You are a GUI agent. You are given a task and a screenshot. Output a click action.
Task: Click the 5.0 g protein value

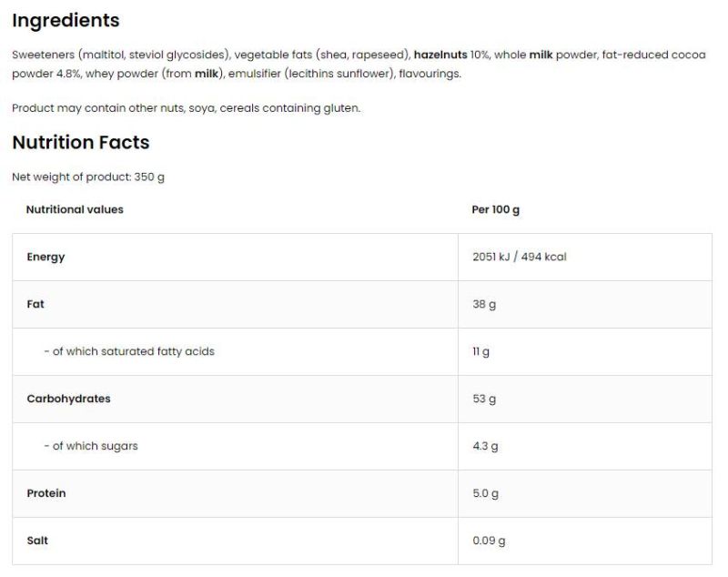pos(486,493)
